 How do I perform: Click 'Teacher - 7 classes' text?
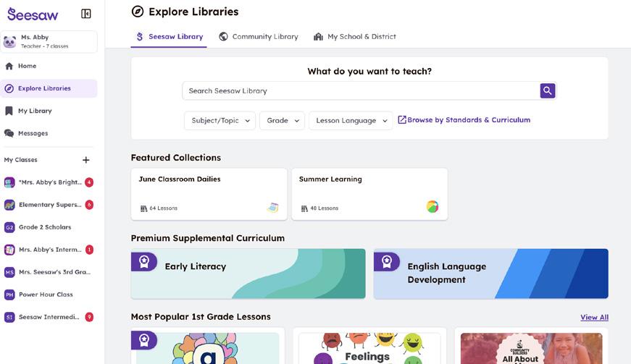click(x=45, y=46)
